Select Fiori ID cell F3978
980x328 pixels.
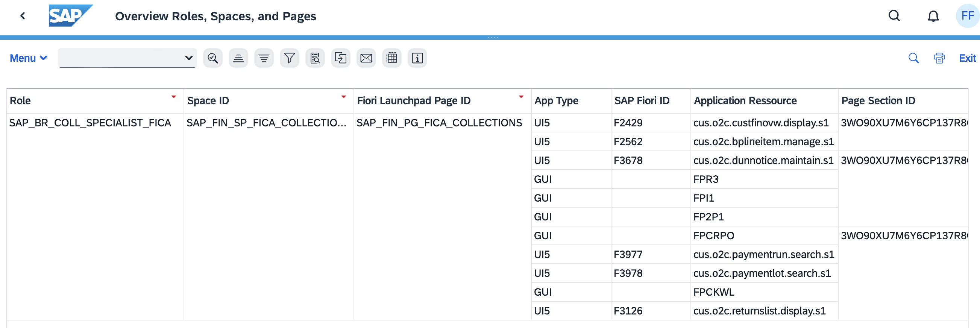coord(651,273)
